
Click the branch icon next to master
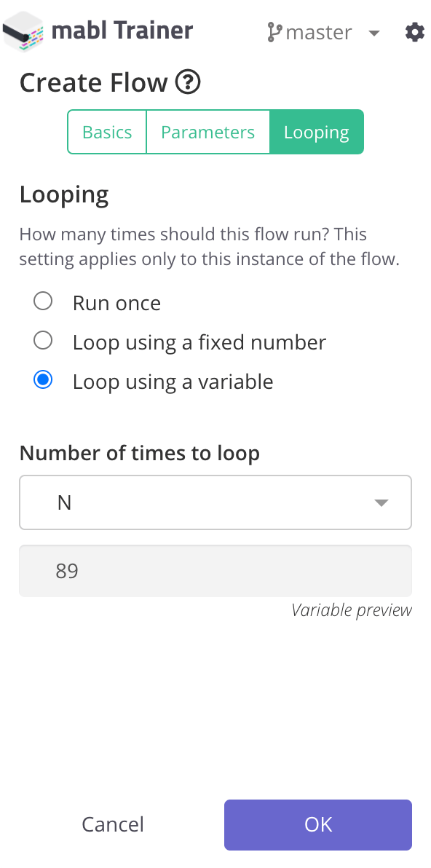[274, 32]
